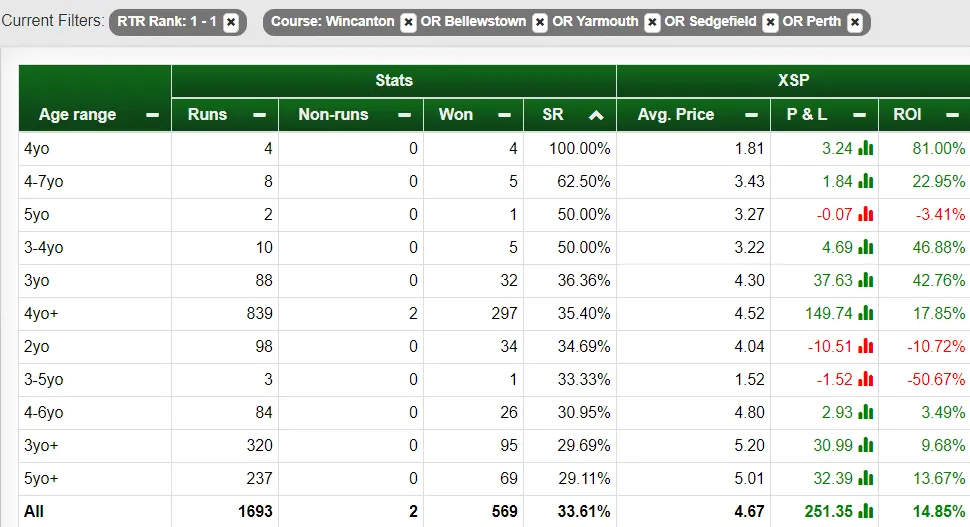Click the Won column sort control
This screenshot has width=970, height=527.
pyautogui.click(x=505, y=115)
